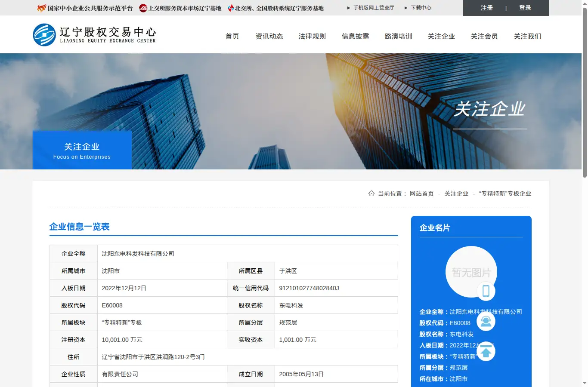Click the 国家中小企业公共服务示范平台 logo link
Viewport: 588px width, 387px height.
click(x=85, y=8)
